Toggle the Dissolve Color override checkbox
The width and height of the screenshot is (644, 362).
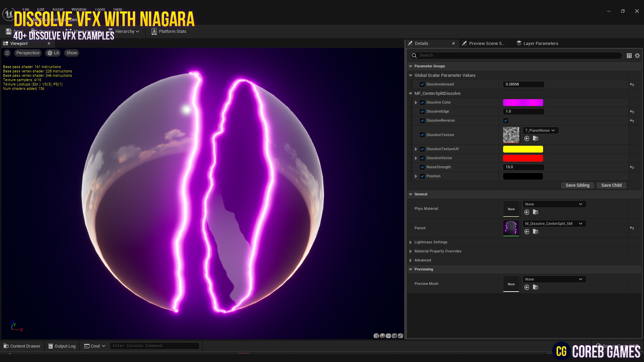tap(422, 103)
